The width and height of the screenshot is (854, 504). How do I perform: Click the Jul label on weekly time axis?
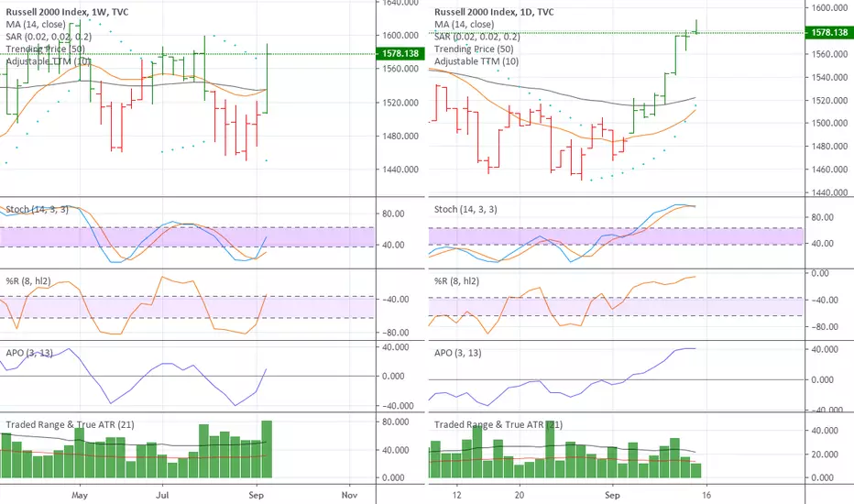click(x=162, y=495)
